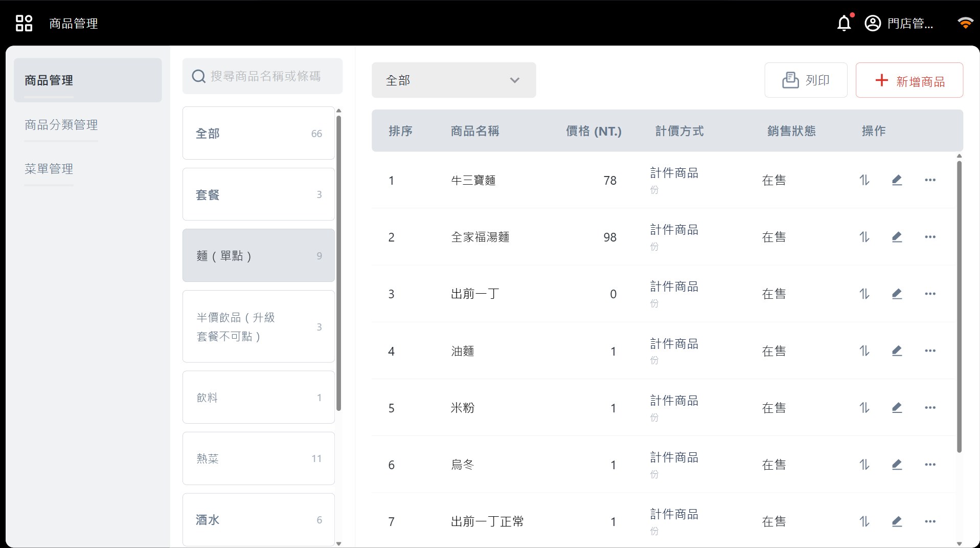Open more options for 出前一丁 price 0
The width and height of the screenshot is (980, 548).
coord(930,294)
